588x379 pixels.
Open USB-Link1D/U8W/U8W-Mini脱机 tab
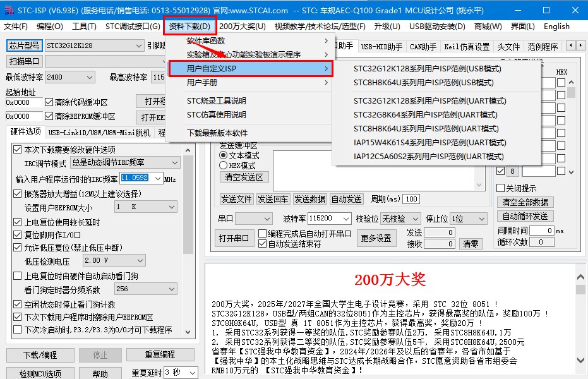pyautogui.click(x=99, y=133)
